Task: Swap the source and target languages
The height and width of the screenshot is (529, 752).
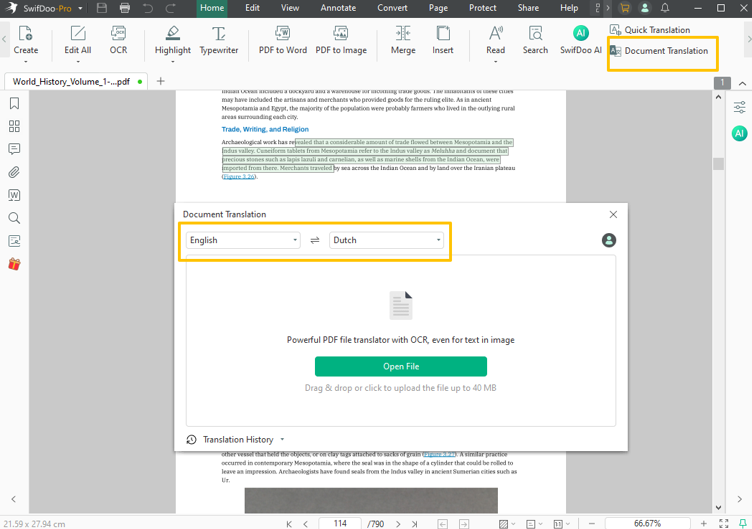Action: pyautogui.click(x=315, y=240)
